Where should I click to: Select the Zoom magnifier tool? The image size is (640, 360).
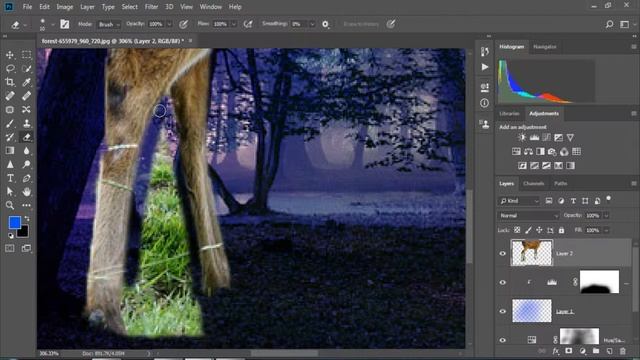click(10, 205)
